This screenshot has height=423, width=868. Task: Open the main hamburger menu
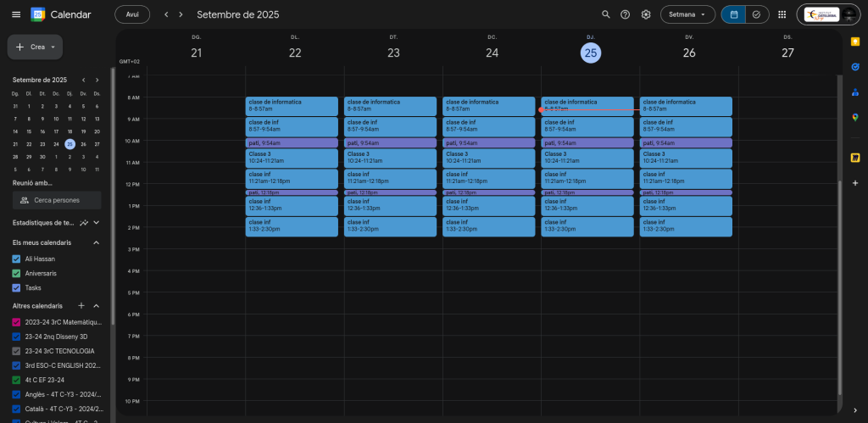pyautogui.click(x=15, y=14)
